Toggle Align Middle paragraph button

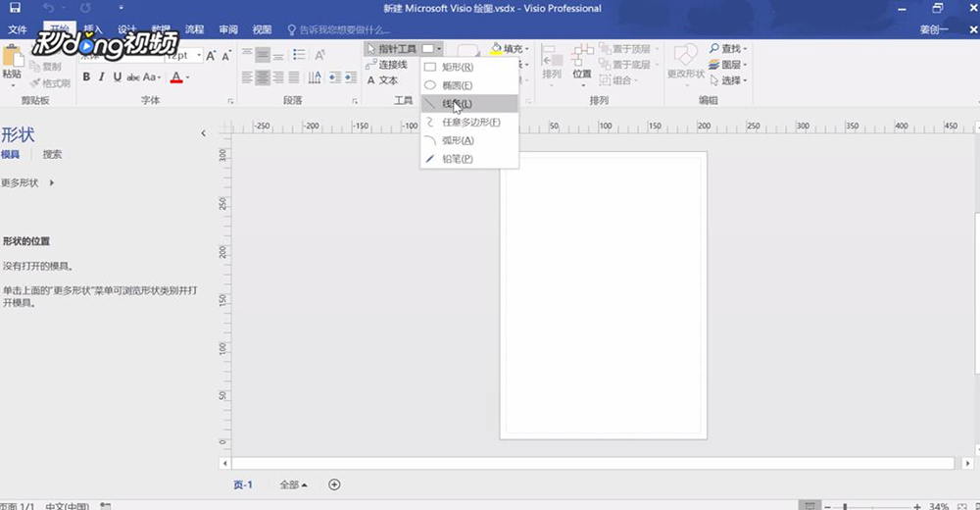(263, 55)
